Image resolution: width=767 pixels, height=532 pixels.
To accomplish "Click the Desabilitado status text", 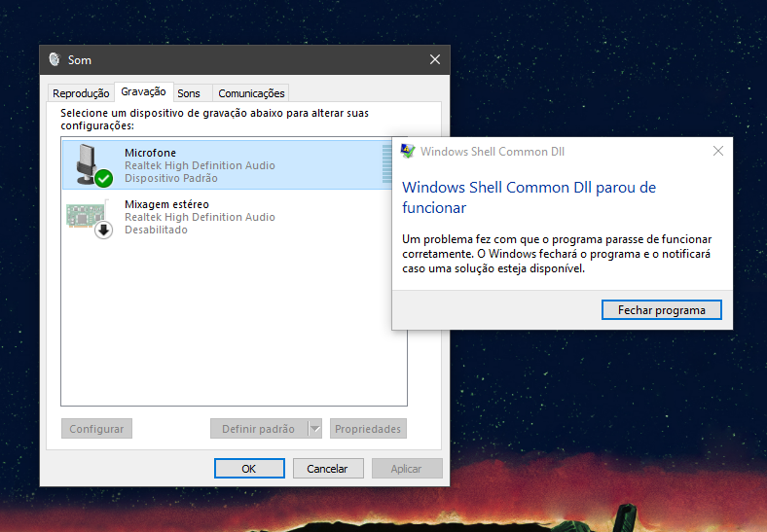I will point(156,230).
